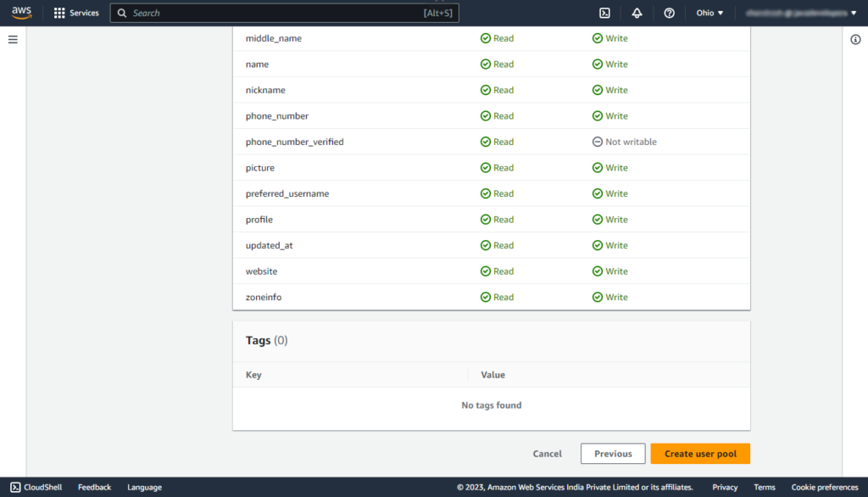Open Cookie preferences
The width and height of the screenshot is (868, 497).
pos(823,487)
